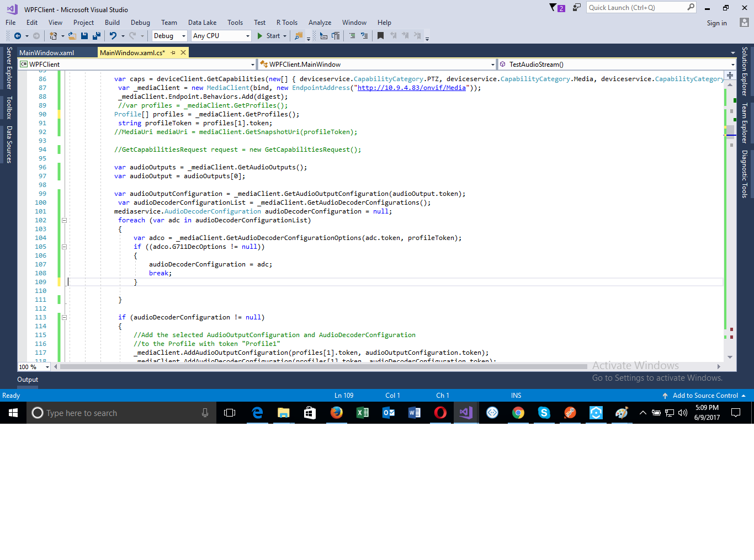Toggle INS insert mode in status bar
Image resolution: width=754 pixels, height=560 pixels.
pos(516,396)
